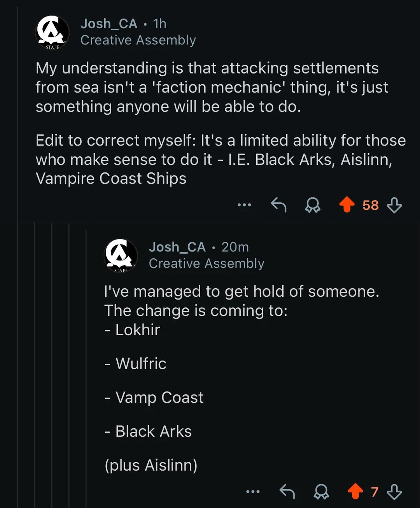Reply to the 20m-old nested comment

pyautogui.click(x=287, y=492)
